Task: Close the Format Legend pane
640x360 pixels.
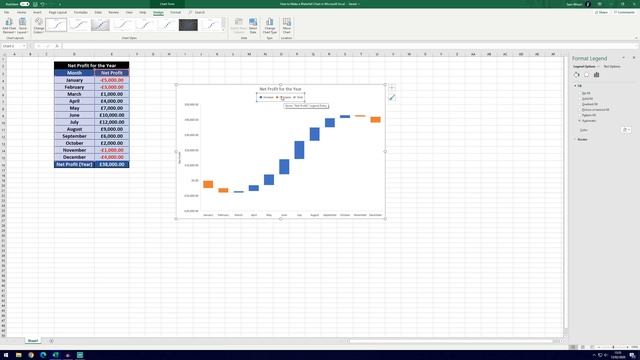Action: point(634,58)
